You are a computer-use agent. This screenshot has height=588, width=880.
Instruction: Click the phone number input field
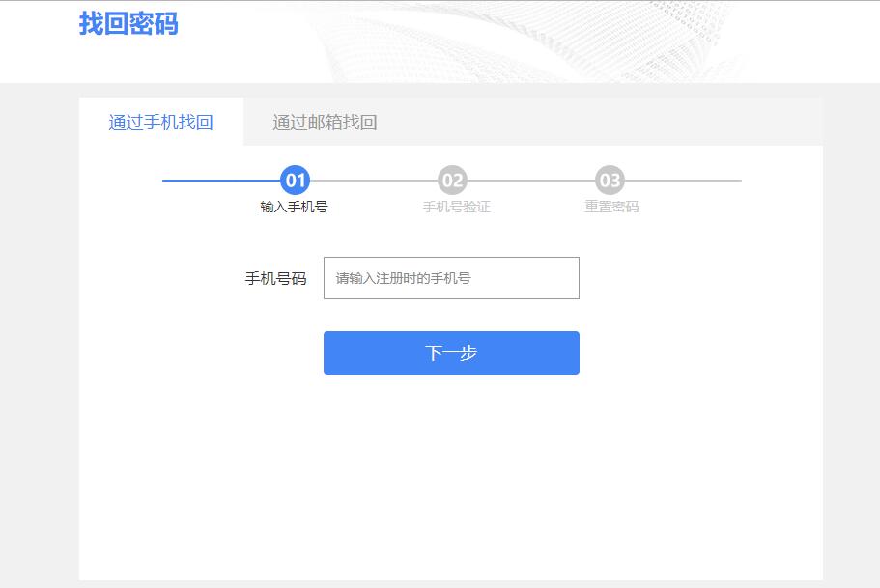tap(451, 278)
